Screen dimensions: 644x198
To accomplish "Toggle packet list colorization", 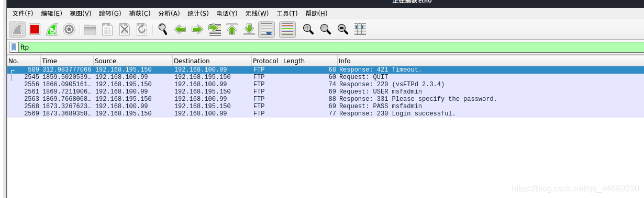I will point(287,29).
